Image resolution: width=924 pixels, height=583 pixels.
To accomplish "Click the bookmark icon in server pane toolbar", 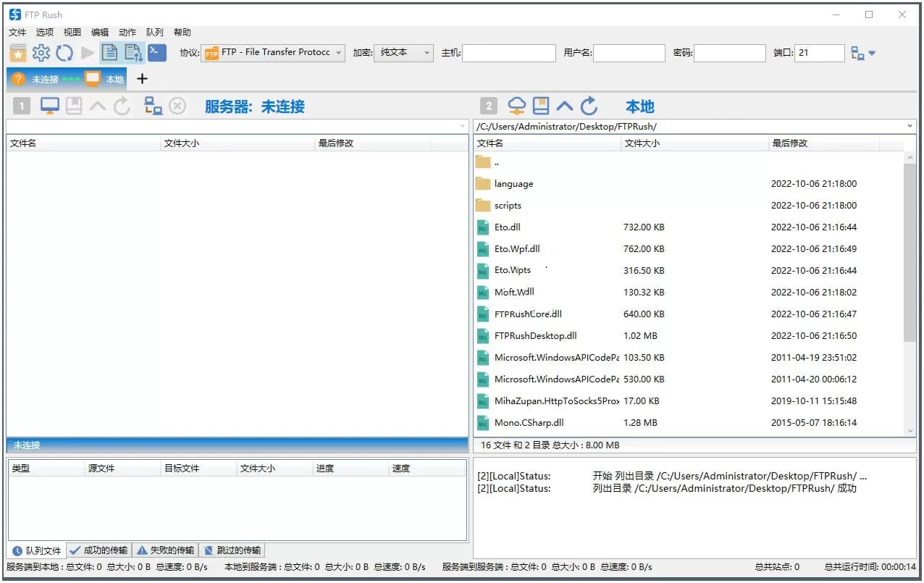I will click(x=74, y=106).
